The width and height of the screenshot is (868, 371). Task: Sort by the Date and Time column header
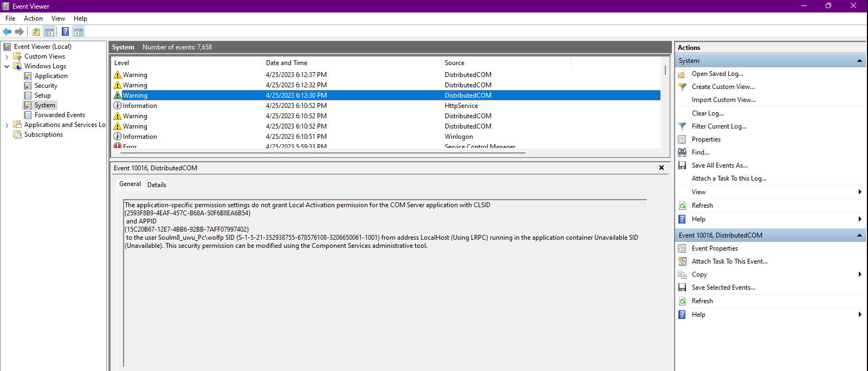352,63
